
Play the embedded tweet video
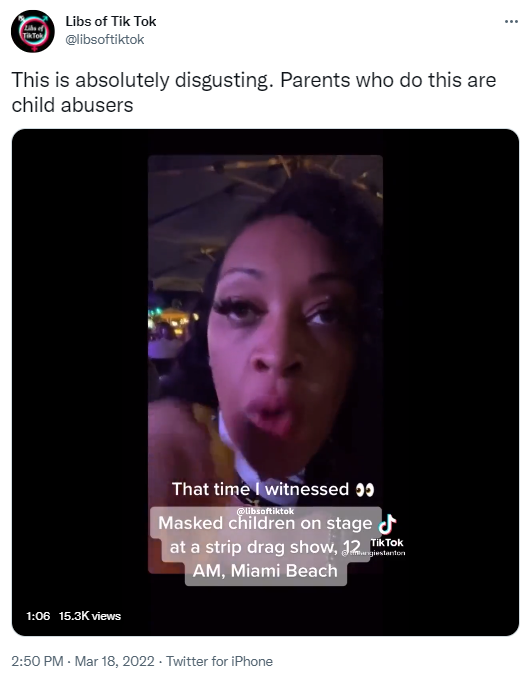click(265, 382)
